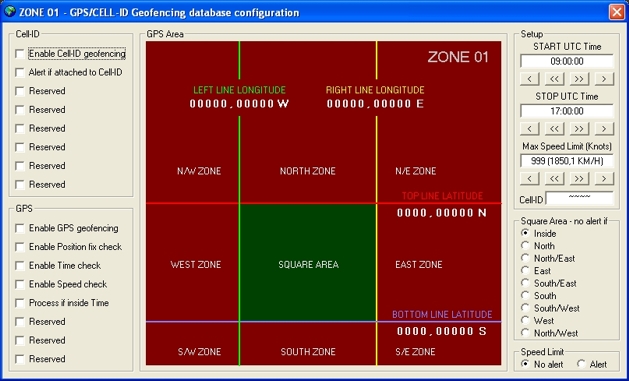Click the START UTC Time field
This screenshot has height=381, width=629.
click(x=567, y=61)
